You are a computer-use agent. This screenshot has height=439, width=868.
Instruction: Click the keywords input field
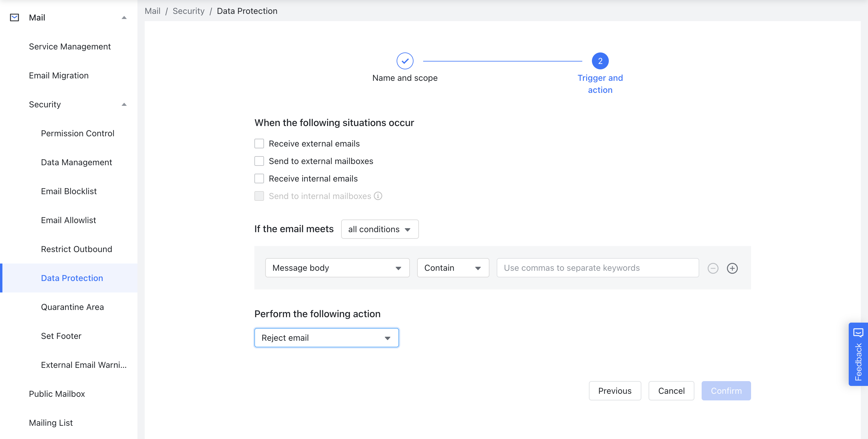(597, 268)
